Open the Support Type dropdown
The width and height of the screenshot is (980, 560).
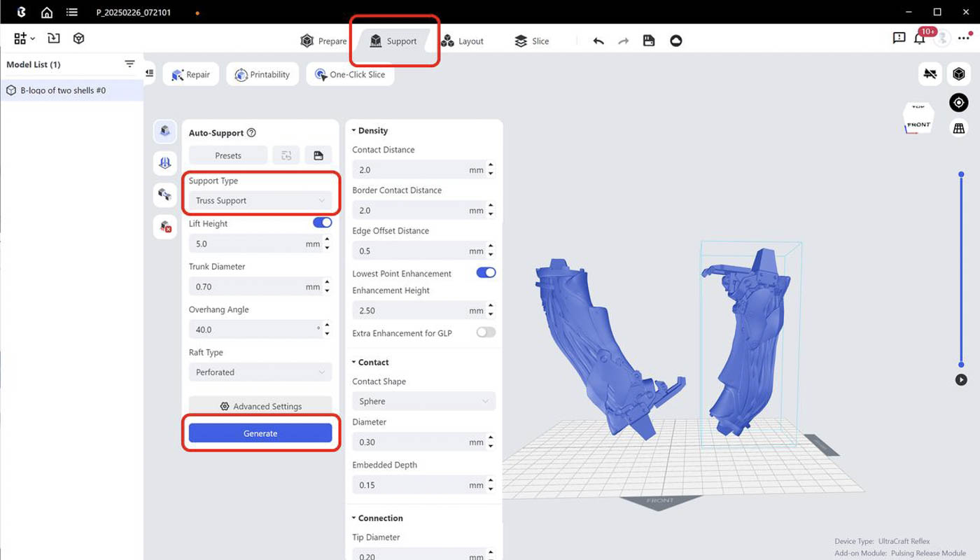[x=260, y=201]
